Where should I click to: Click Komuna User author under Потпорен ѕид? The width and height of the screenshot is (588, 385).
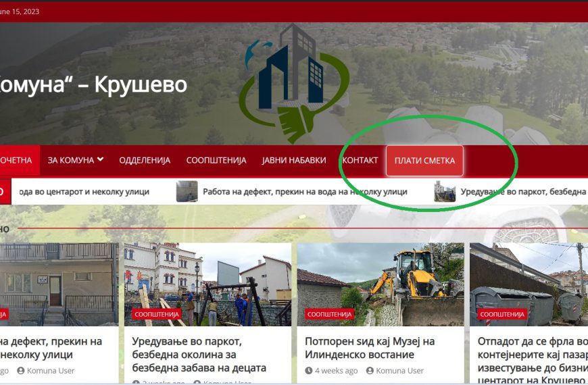click(399, 371)
